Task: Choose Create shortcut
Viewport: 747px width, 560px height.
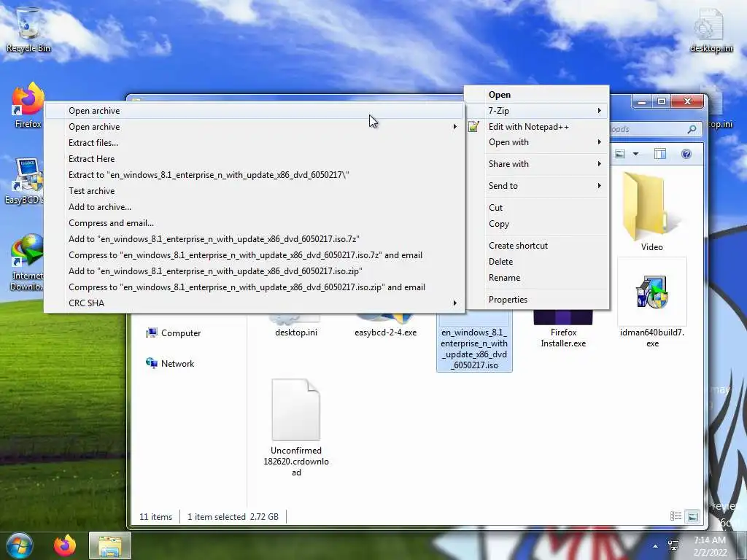Action: [537, 246]
